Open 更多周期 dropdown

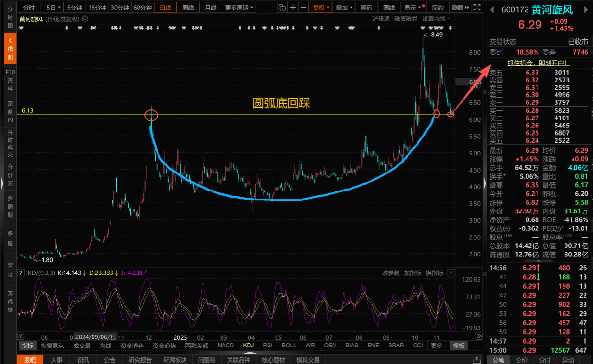click(x=239, y=8)
